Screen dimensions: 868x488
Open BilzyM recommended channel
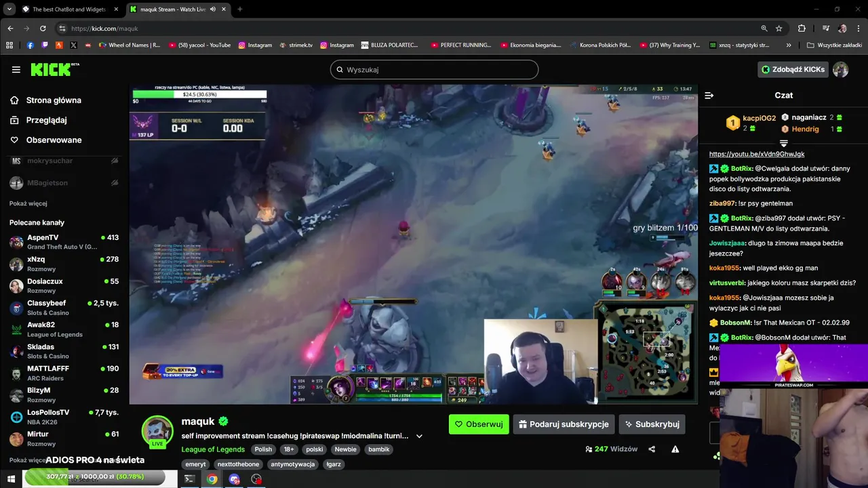coord(64,394)
